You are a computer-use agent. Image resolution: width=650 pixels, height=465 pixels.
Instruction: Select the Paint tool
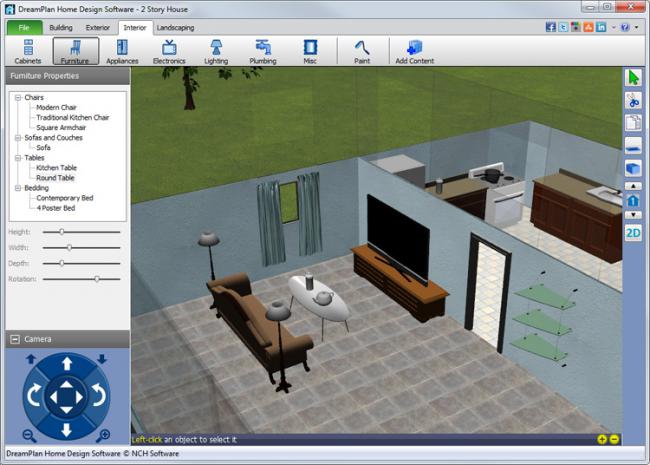[362, 51]
